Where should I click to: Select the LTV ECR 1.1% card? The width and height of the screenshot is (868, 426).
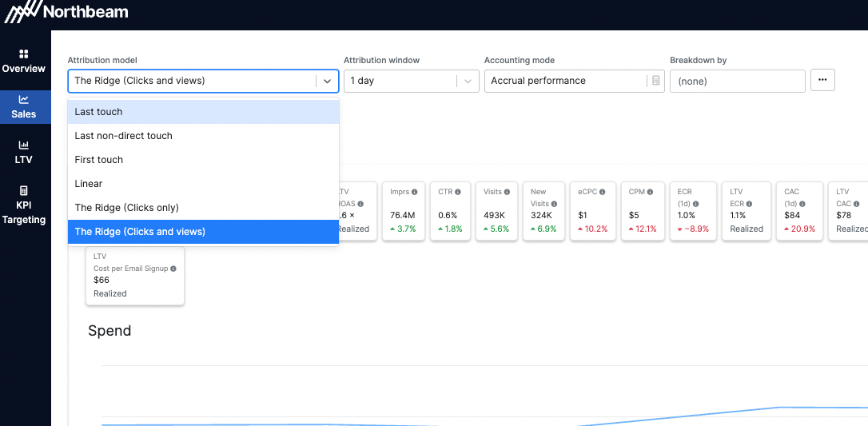click(747, 211)
